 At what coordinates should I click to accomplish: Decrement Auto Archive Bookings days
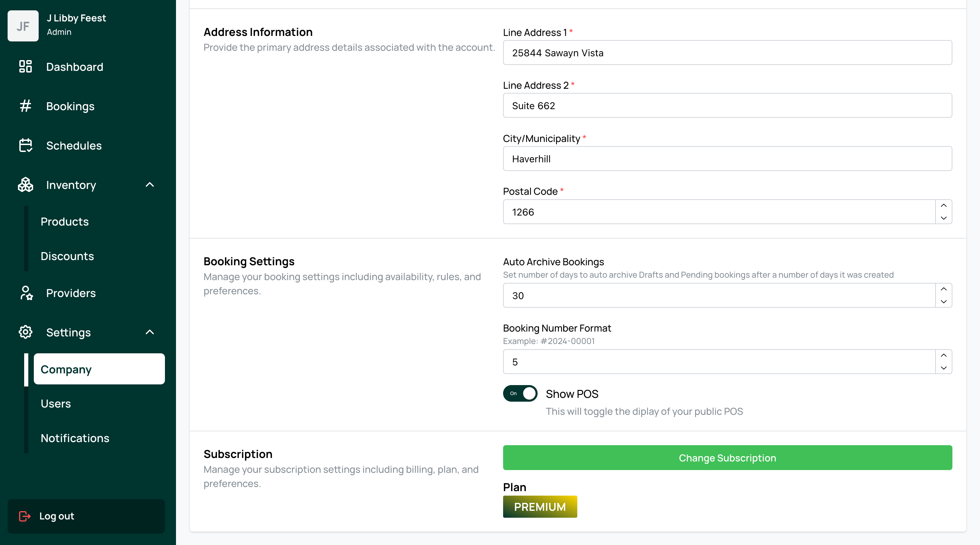point(943,301)
